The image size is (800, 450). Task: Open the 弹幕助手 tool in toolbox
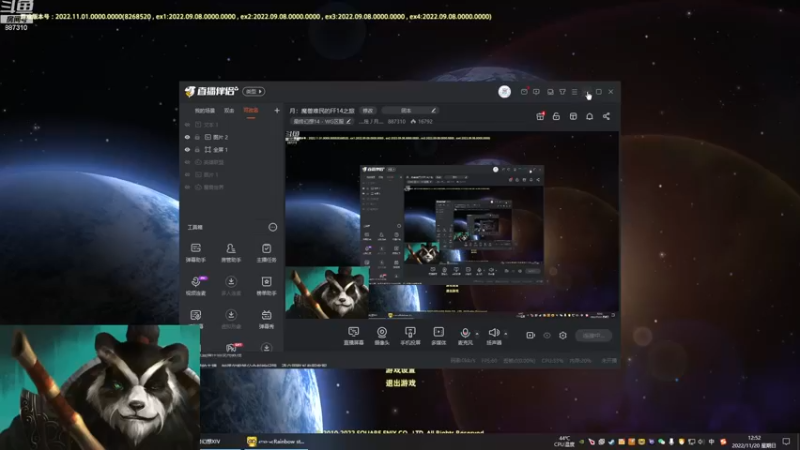(x=195, y=252)
